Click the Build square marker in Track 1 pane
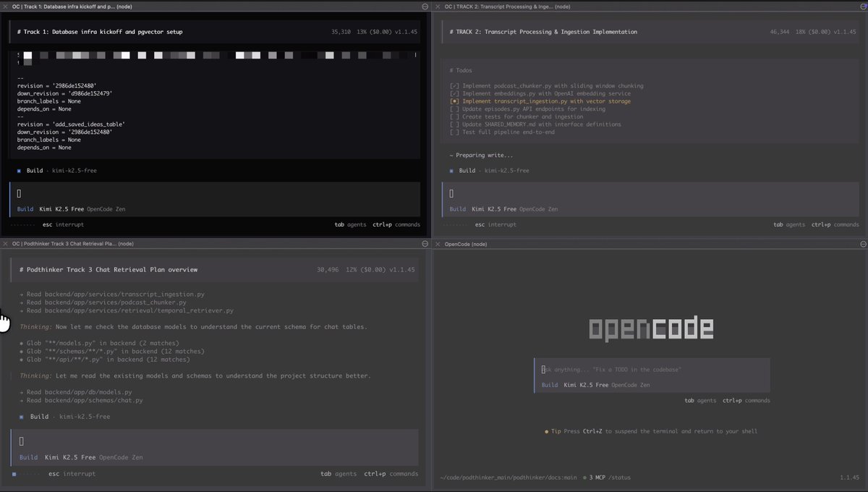Screen dimensions: 868x492 [20, 171]
